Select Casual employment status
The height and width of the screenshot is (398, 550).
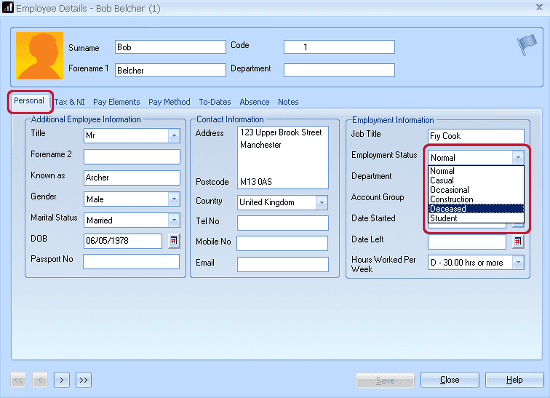(476, 180)
